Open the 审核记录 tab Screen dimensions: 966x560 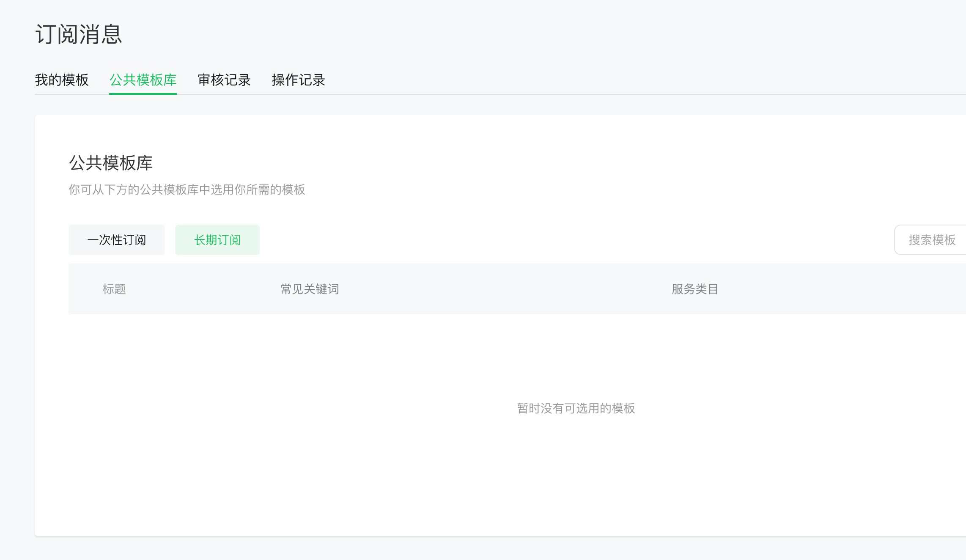(x=224, y=80)
